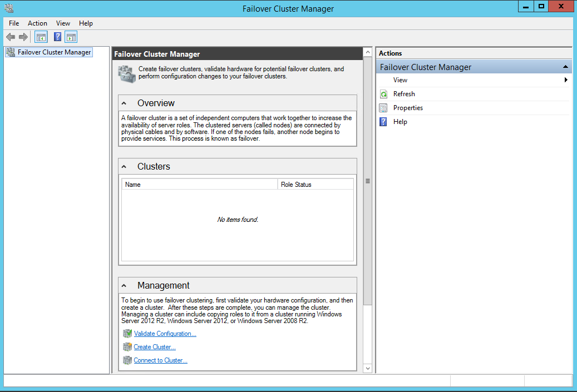Maximize the Failover Cluster Manager window
This screenshot has width=577, height=392.
[x=541, y=7]
